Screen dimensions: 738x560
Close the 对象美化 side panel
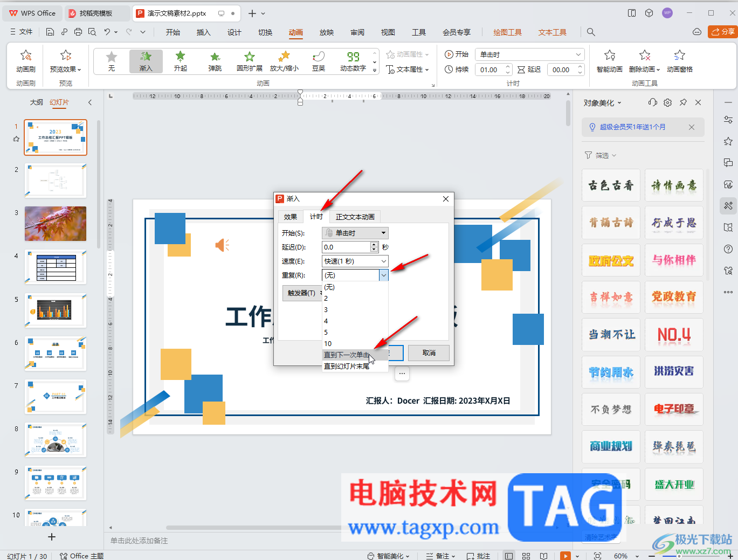coord(698,102)
